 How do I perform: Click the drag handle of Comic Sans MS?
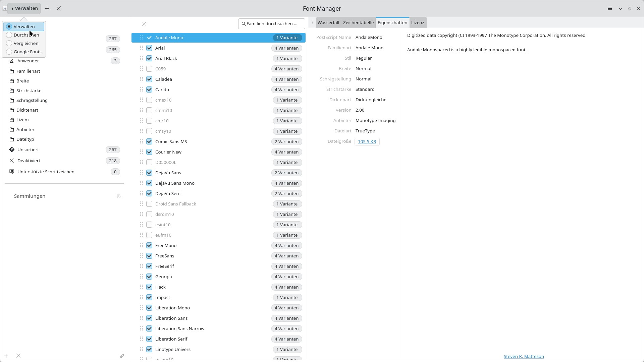pyautogui.click(x=142, y=142)
